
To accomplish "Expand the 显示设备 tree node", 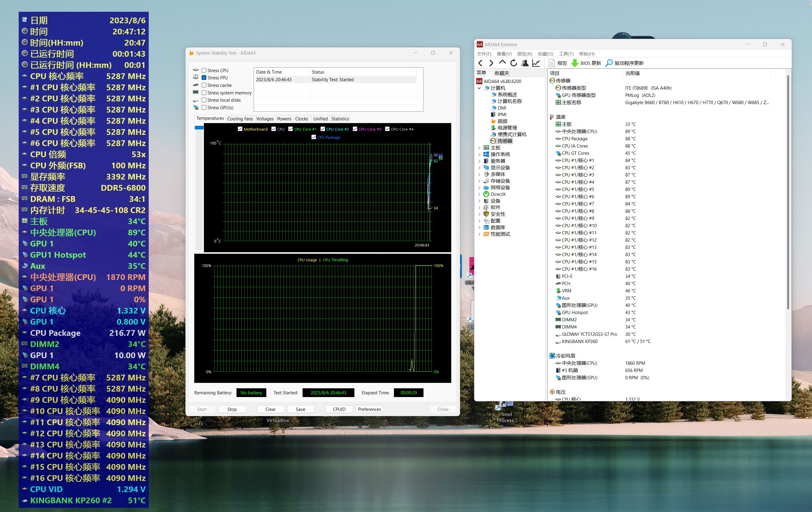I will 479,168.
